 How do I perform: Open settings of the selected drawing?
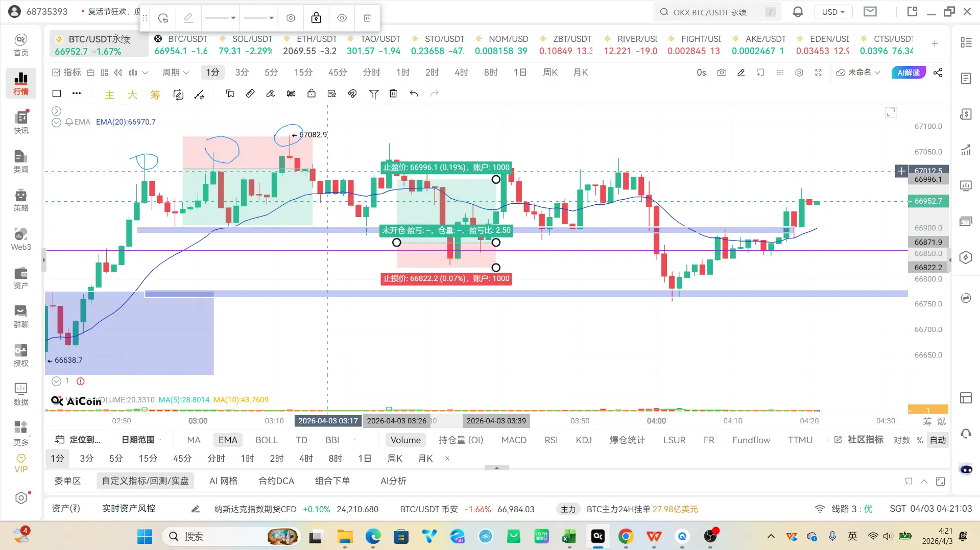click(291, 18)
